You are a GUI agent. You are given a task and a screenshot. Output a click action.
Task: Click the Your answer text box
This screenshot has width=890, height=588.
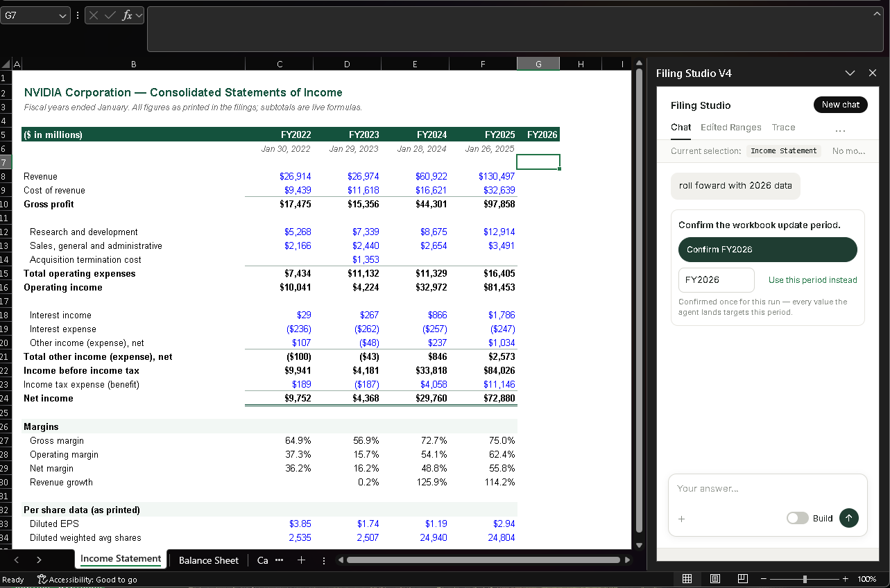(767, 489)
